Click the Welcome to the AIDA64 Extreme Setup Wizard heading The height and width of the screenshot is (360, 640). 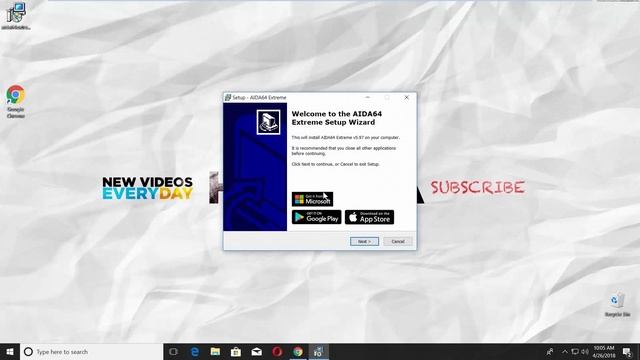tap(336, 118)
